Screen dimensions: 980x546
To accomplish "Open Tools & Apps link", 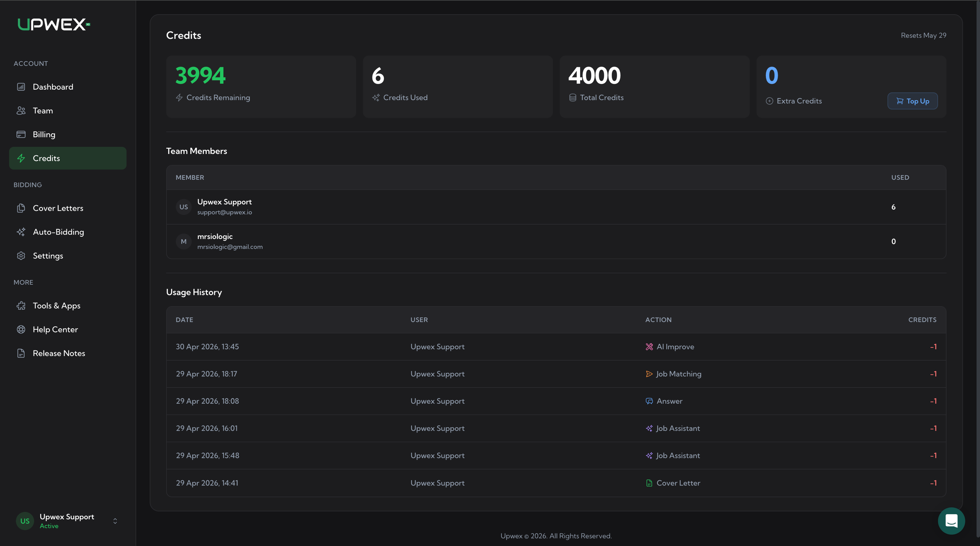I will (68, 306).
